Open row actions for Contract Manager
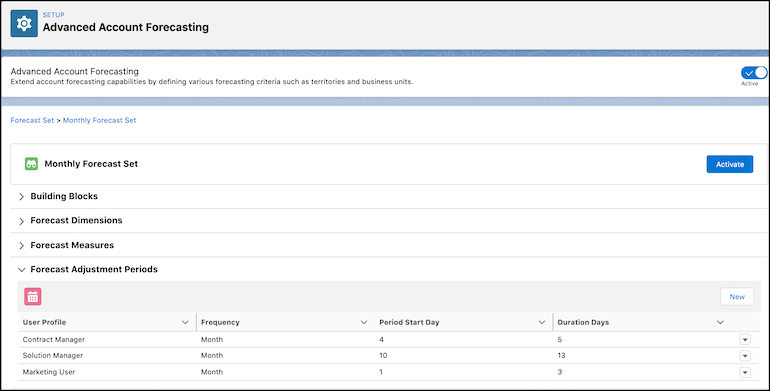Image resolution: width=770 pixels, height=391 pixels. (745, 340)
